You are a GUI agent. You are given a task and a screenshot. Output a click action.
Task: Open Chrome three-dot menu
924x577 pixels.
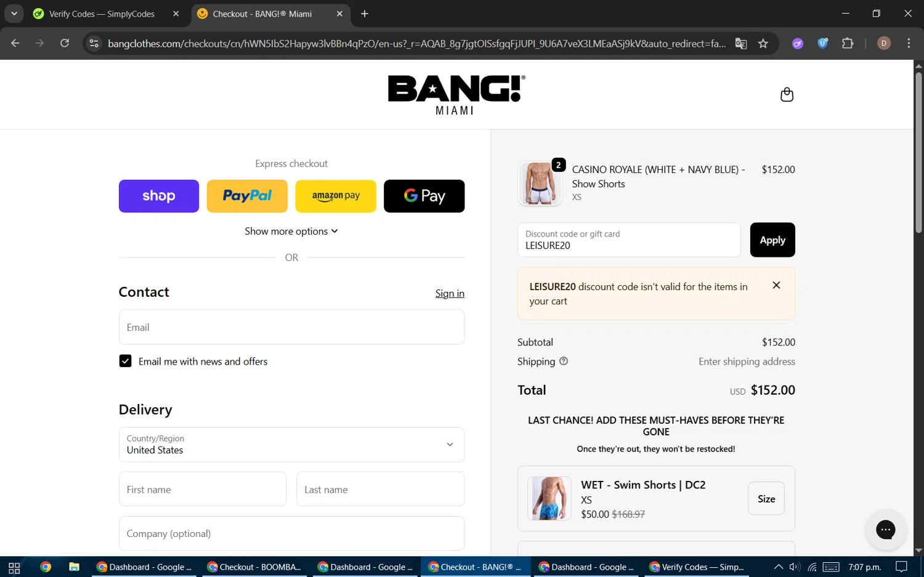(x=909, y=43)
